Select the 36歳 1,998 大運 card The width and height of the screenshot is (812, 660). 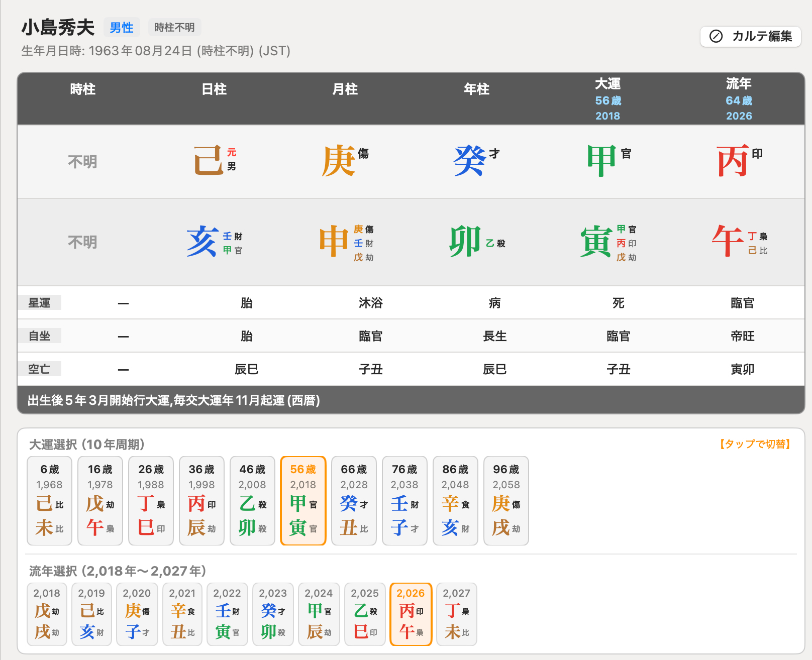pyautogui.click(x=201, y=500)
